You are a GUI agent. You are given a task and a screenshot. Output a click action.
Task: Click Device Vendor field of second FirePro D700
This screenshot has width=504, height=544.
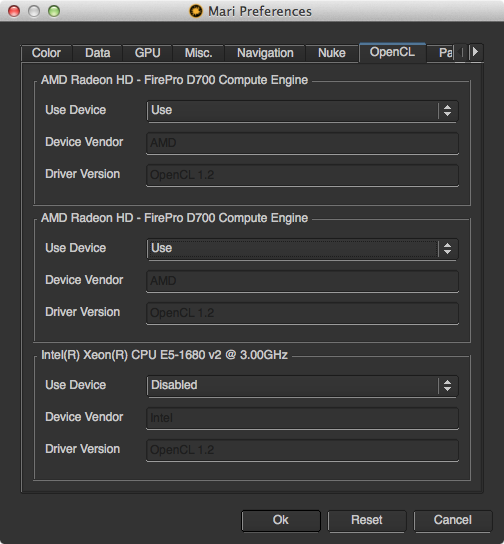pos(302,281)
